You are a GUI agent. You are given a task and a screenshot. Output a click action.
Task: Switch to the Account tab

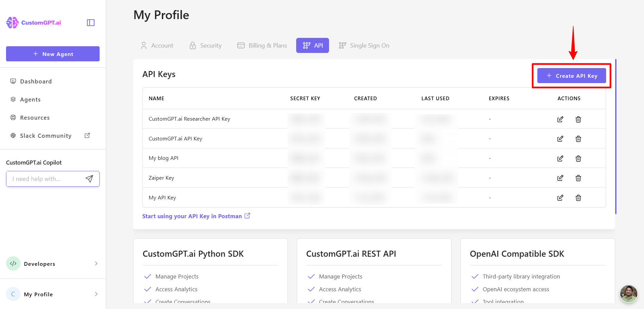tap(157, 46)
